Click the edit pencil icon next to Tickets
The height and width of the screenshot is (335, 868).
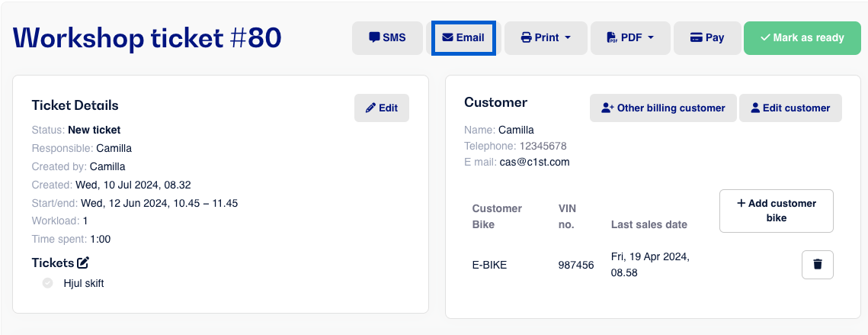click(83, 263)
